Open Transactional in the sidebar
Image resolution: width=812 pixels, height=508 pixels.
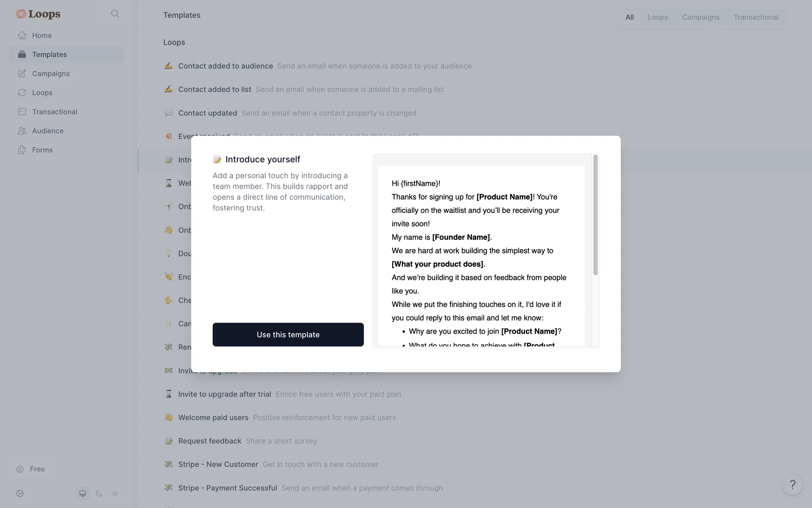click(x=55, y=112)
